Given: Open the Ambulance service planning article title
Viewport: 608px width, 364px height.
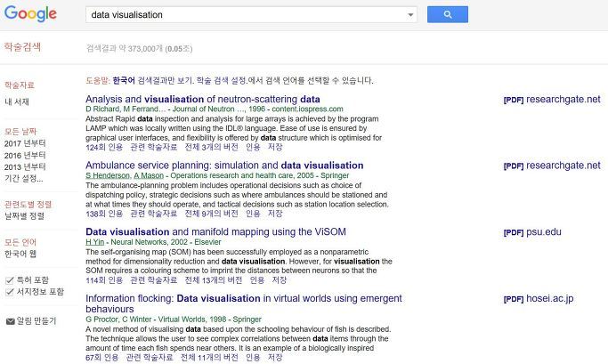Looking at the screenshot, I should [224, 166].
